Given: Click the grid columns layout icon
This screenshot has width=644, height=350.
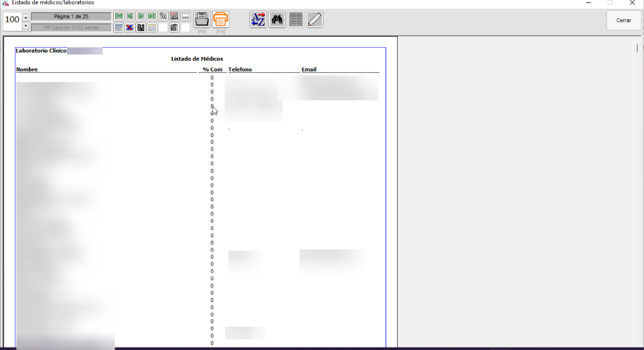Looking at the screenshot, I should [296, 19].
